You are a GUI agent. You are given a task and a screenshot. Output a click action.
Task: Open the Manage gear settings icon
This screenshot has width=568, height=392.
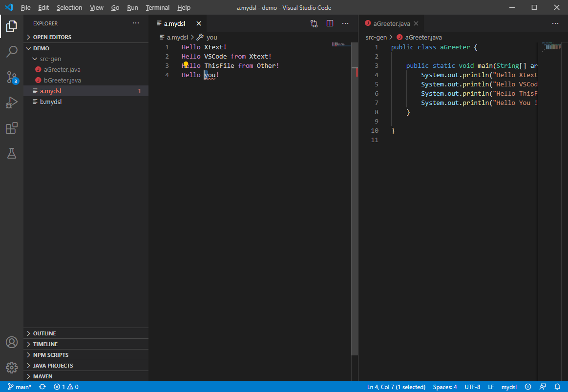pyautogui.click(x=12, y=367)
